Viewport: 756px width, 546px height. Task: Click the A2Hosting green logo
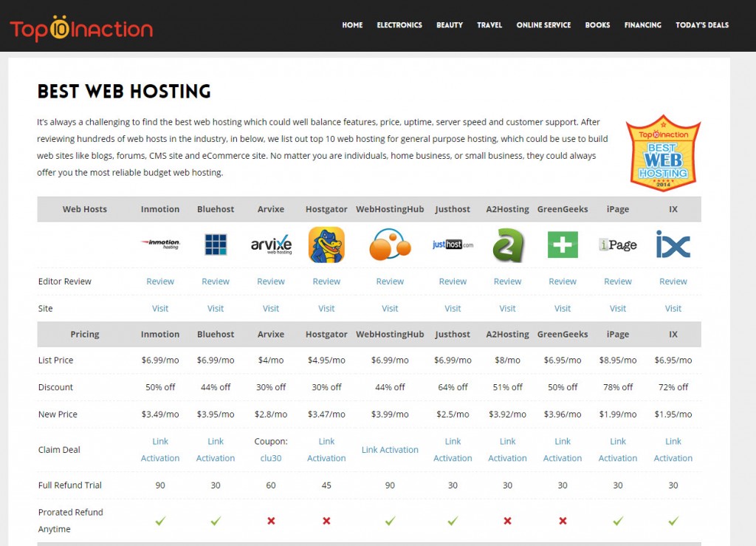[x=507, y=245]
